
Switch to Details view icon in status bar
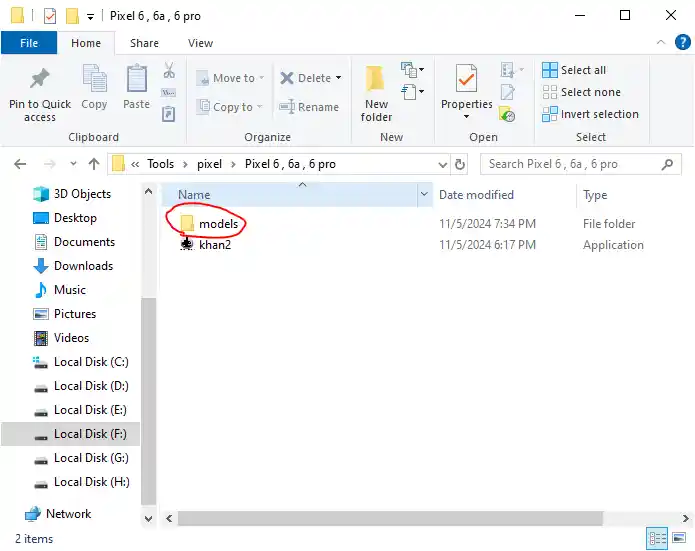[657, 539]
